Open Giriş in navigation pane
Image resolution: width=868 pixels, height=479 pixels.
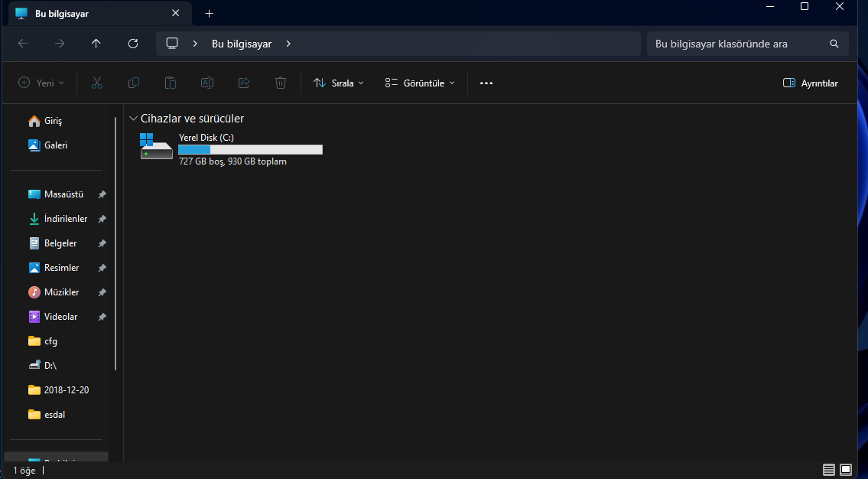(45, 121)
